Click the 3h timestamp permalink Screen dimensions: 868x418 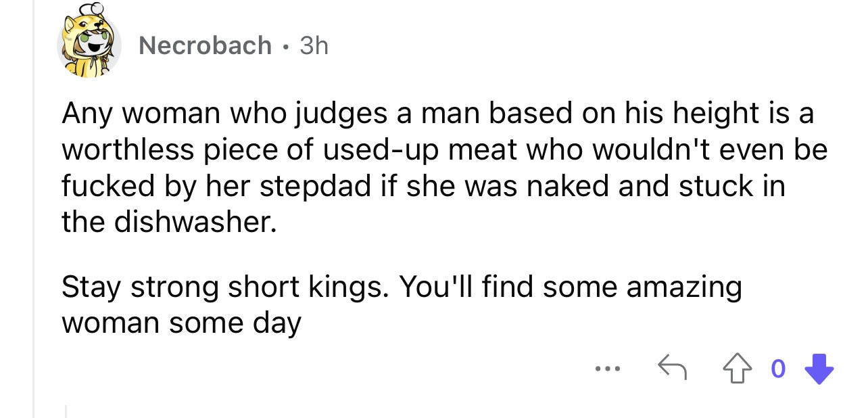(x=314, y=45)
